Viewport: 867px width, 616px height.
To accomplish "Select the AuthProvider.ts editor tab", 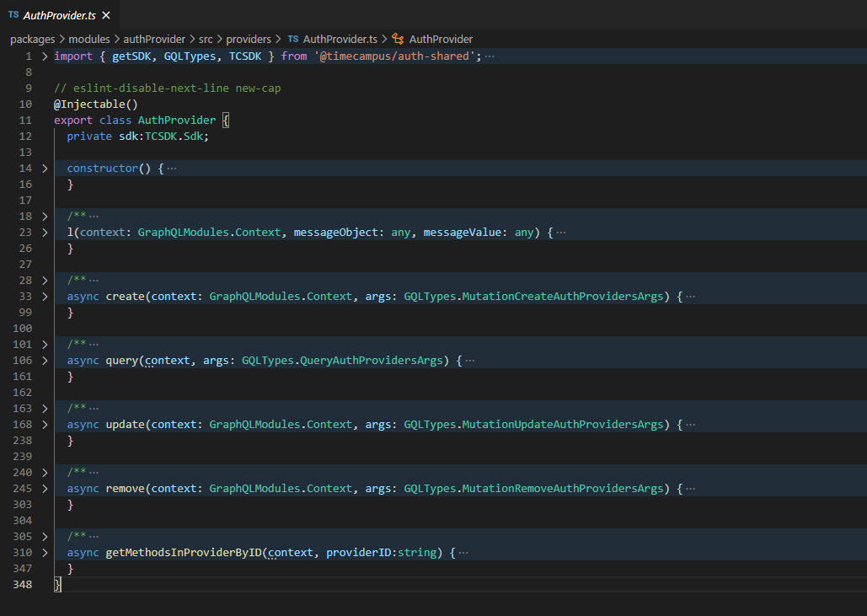I will coord(59,14).
